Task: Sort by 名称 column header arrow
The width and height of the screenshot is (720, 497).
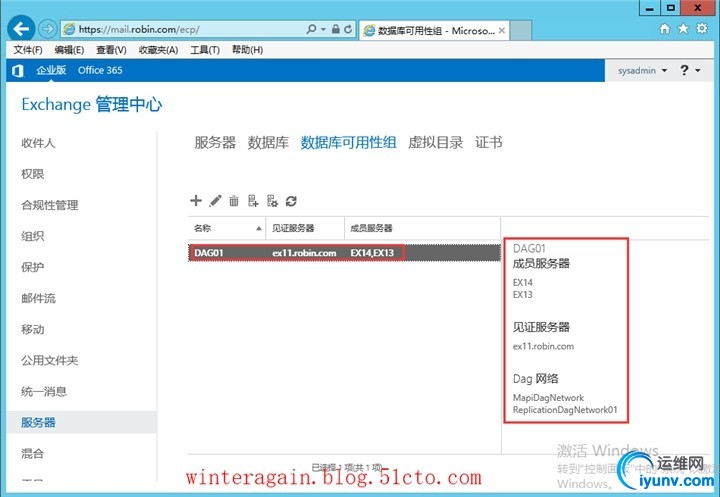Action: click(x=259, y=228)
